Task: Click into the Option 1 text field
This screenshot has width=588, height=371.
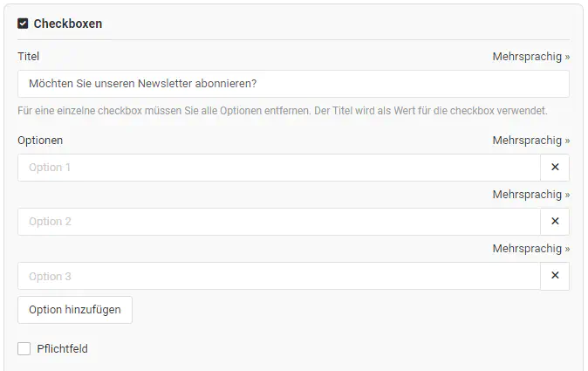Action: point(279,168)
